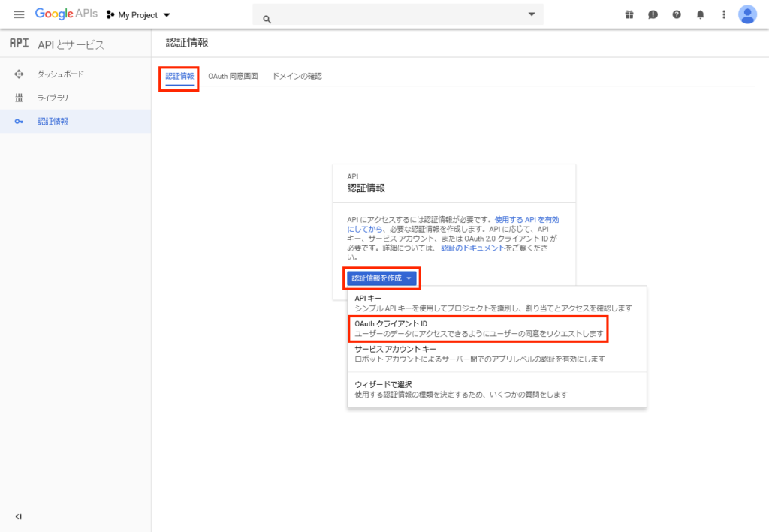Click the 認証情報を作成 dropdown button
769x532 pixels.
381,278
